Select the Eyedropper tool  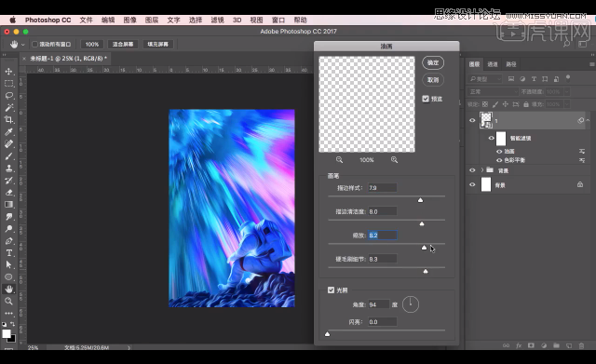click(8, 132)
